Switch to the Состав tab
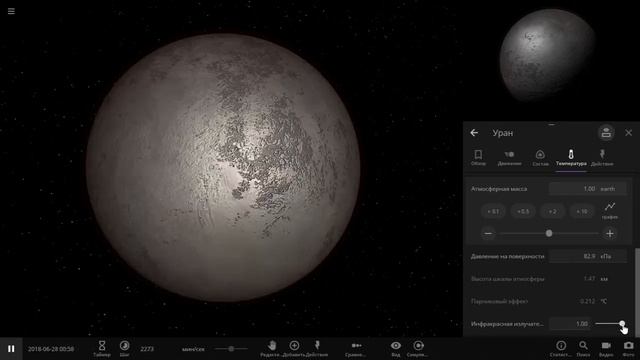The image size is (640, 360). (540, 158)
